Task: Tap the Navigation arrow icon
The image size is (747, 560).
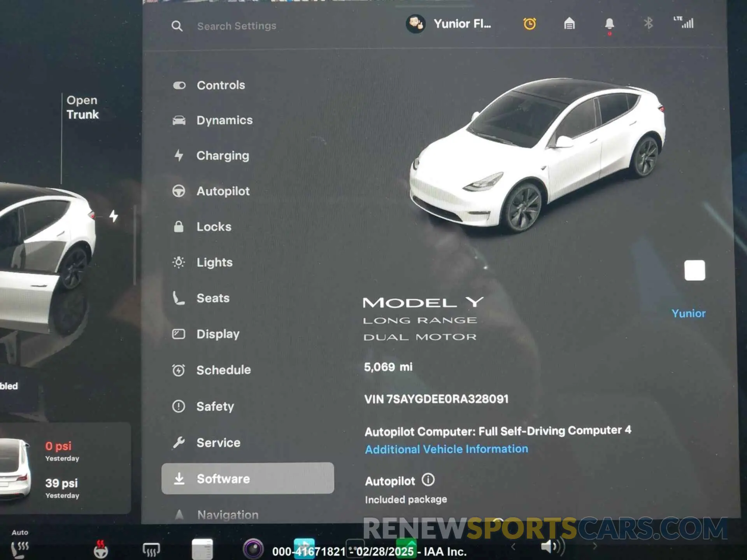Action: (x=179, y=514)
